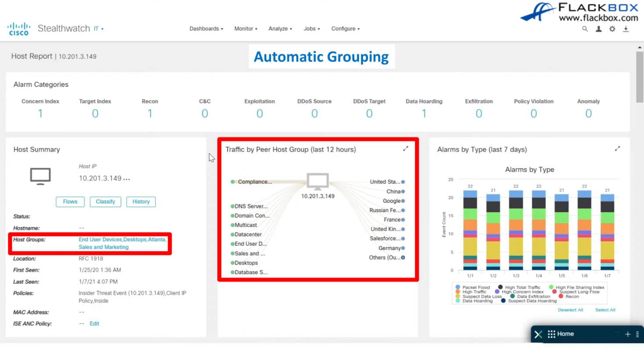Expand the Alarms by Type panel

(x=617, y=149)
